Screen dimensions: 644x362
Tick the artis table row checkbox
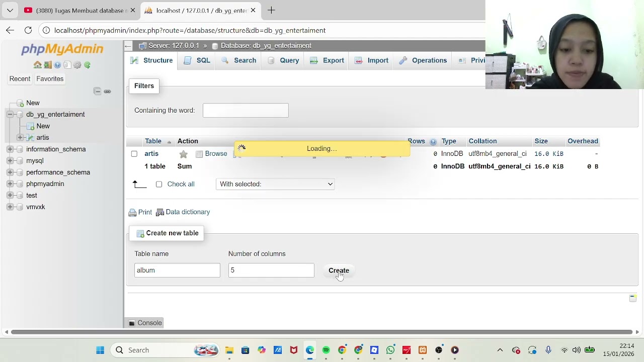coord(134,154)
